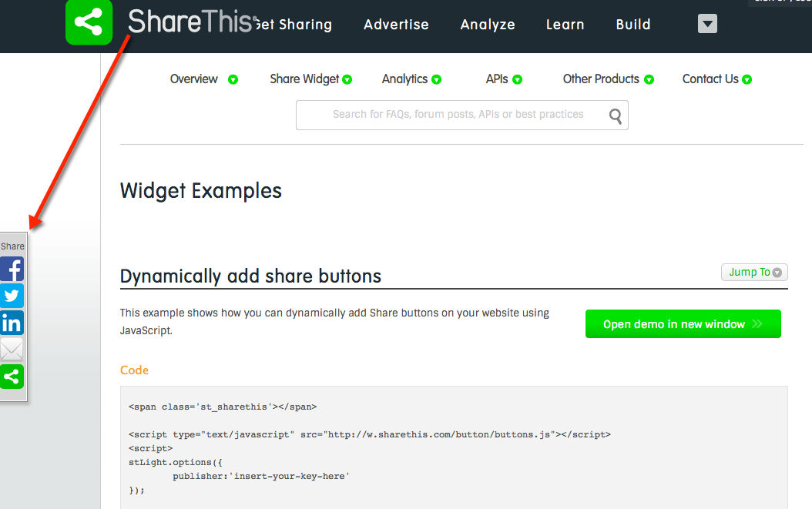The image size is (812, 509).
Task: Open the gray header dropdown arrow box
Action: pos(707,23)
